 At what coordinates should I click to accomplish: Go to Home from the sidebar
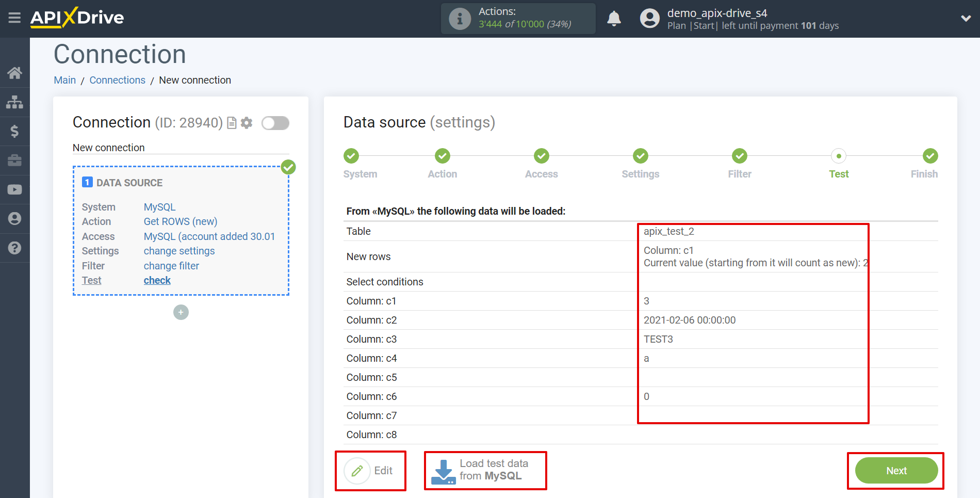[x=14, y=73]
